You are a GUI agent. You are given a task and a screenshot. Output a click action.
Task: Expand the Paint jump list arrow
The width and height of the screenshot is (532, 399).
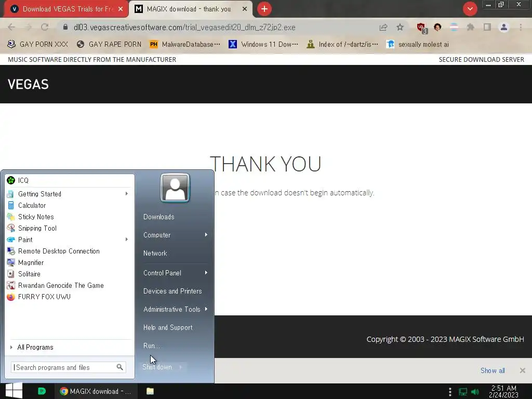pos(127,240)
